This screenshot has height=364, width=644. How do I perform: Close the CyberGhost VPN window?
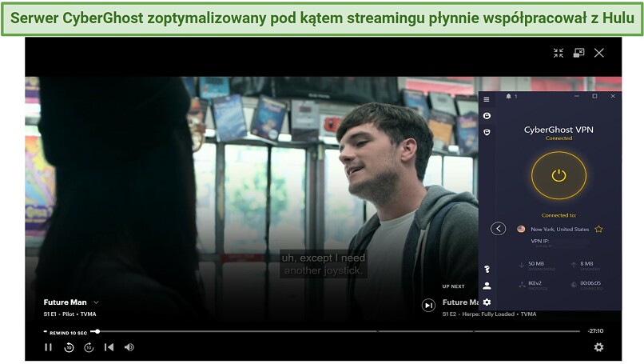tap(613, 96)
